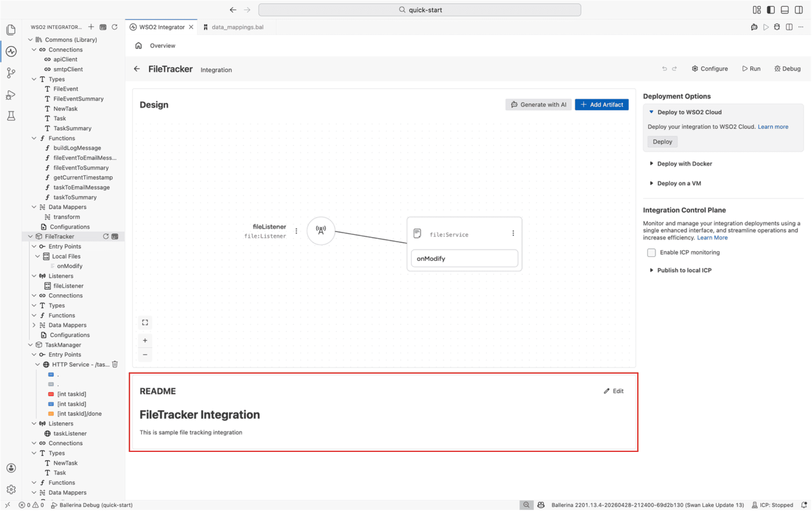Select the onModify handler in file:Service
Image resolution: width=812 pixels, height=513 pixels.
[x=464, y=259]
